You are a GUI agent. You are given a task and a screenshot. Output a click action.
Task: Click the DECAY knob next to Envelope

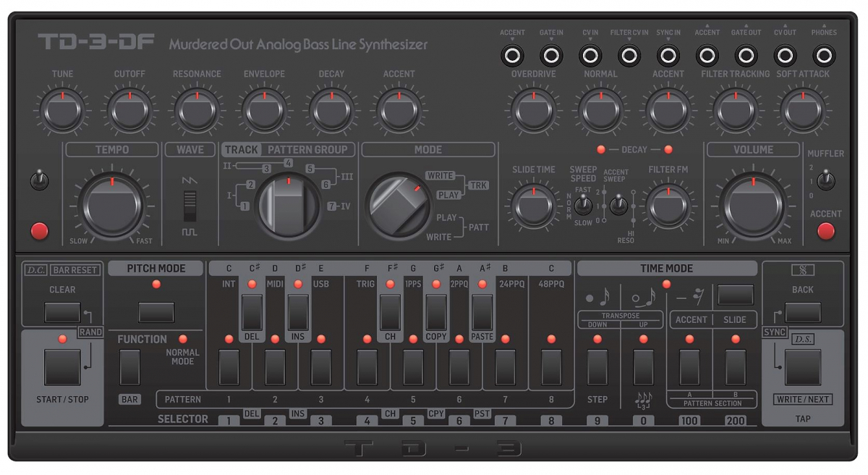[x=331, y=110]
